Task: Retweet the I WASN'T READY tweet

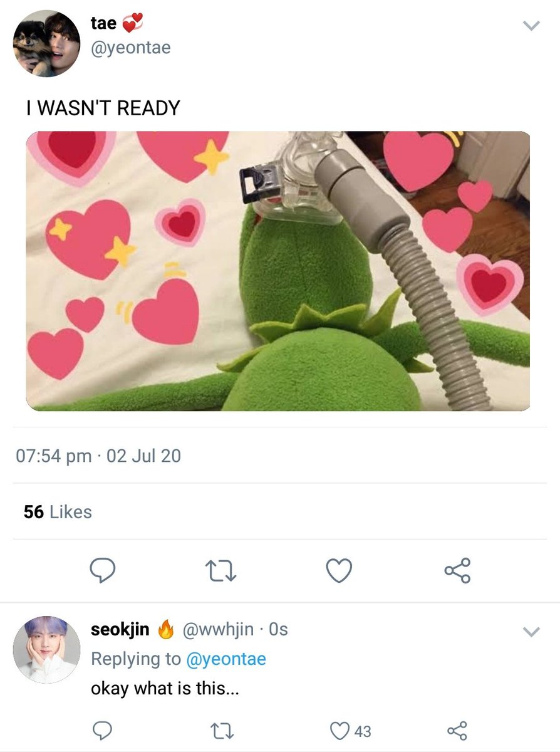Action: (222, 570)
